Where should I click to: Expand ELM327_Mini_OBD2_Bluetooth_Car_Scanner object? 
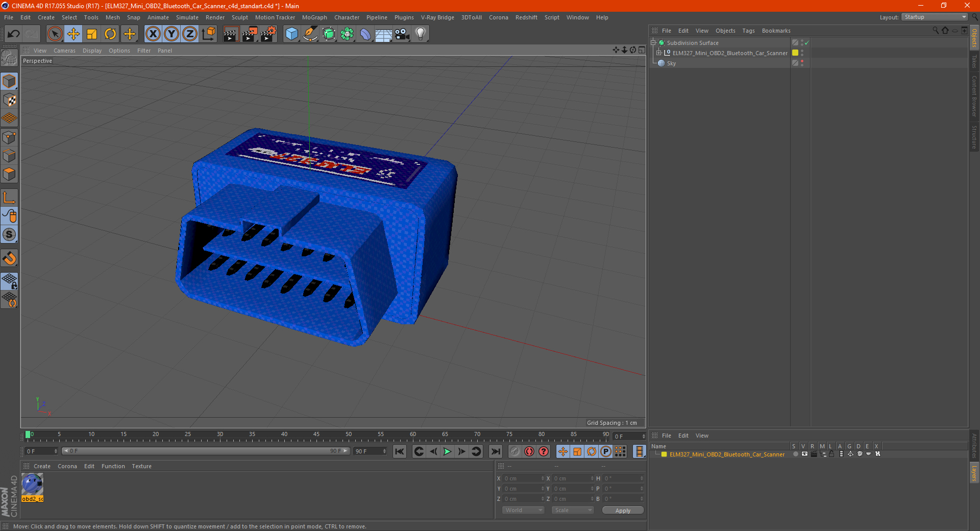[x=659, y=53]
